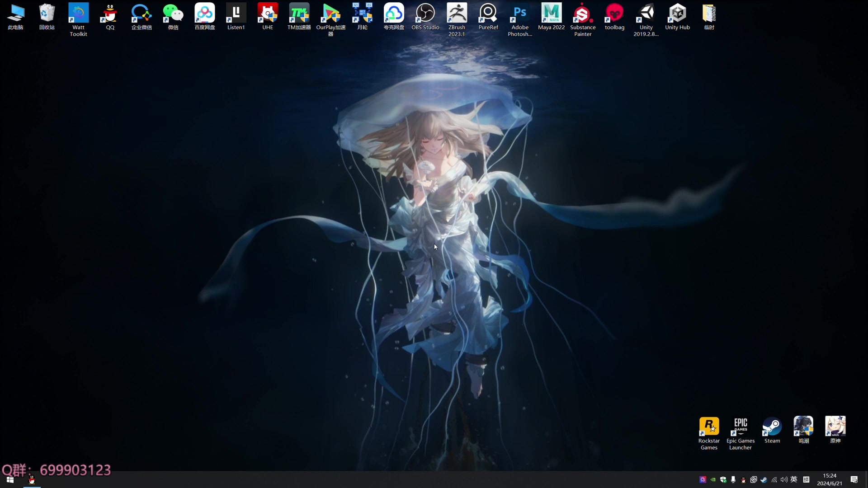Launch 微信 (WeChat) shortcut

[x=173, y=17]
